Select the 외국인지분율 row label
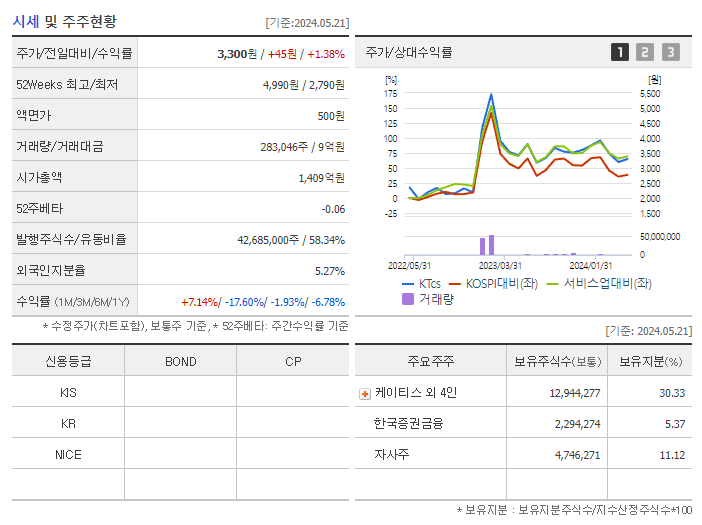 click(51, 270)
